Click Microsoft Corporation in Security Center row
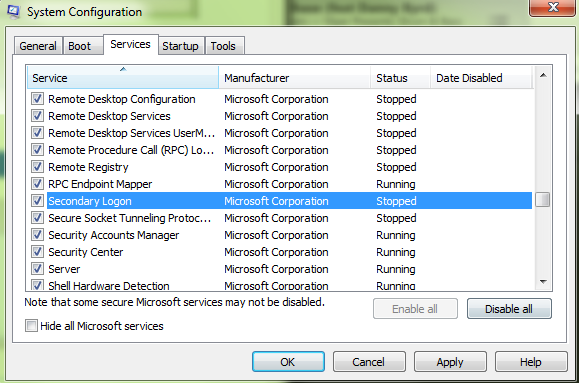Viewport: 579px width, 383px height. [x=276, y=252]
